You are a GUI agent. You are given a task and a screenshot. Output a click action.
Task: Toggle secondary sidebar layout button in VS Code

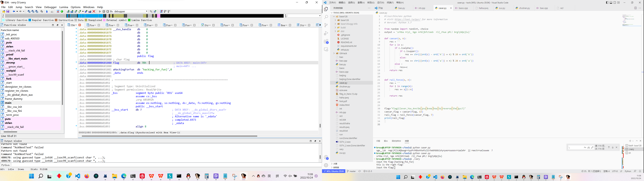click(615, 3)
